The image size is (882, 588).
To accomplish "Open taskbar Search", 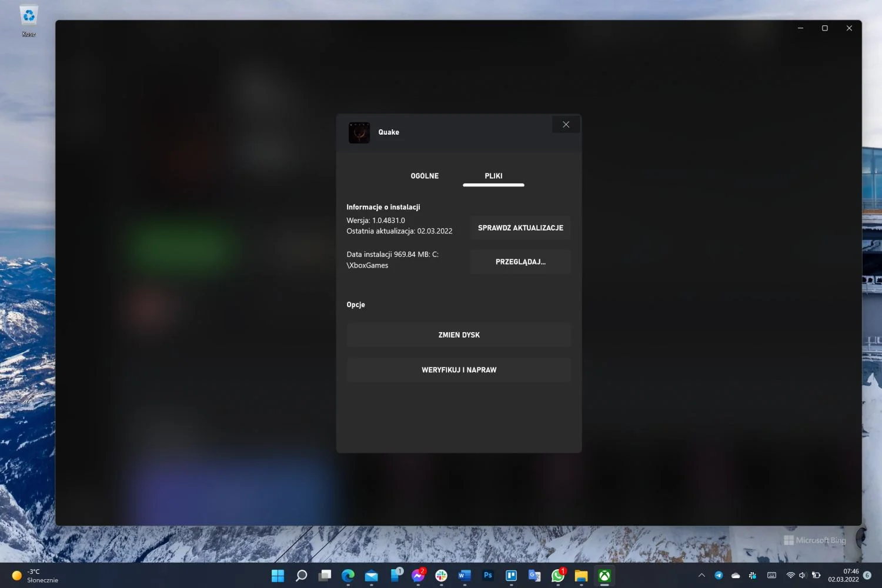I will coord(301,576).
